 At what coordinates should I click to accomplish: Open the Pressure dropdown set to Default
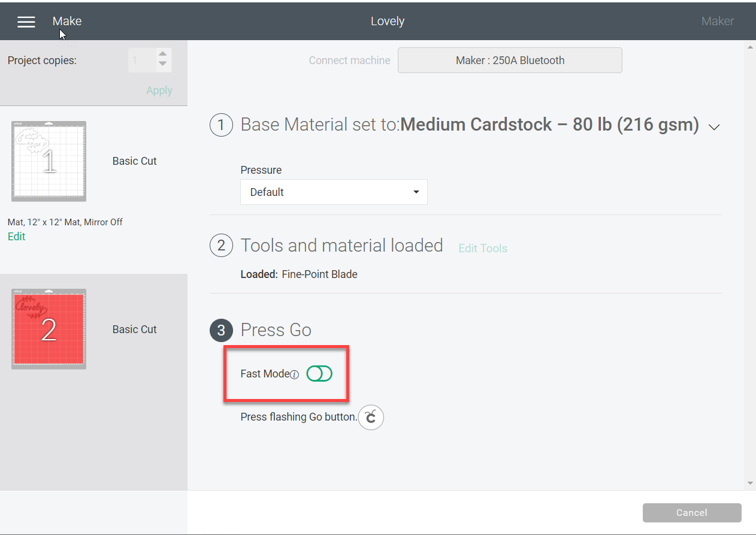point(333,192)
